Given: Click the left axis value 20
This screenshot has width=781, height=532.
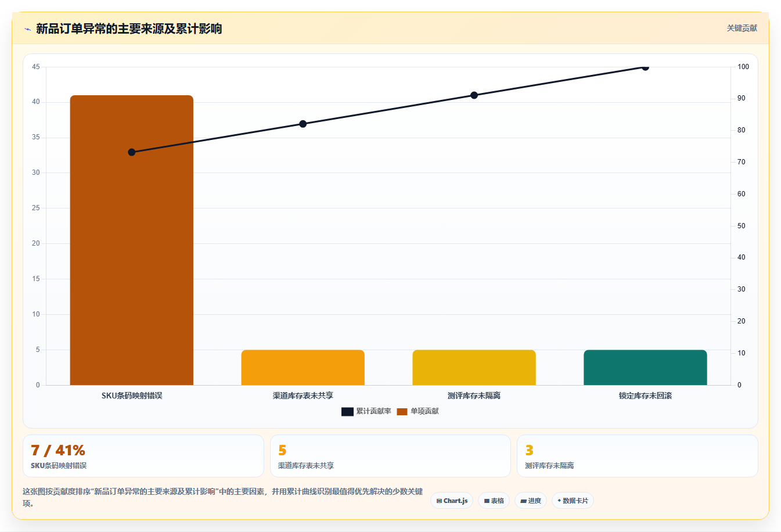Looking at the screenshot, I should (36, 243).
